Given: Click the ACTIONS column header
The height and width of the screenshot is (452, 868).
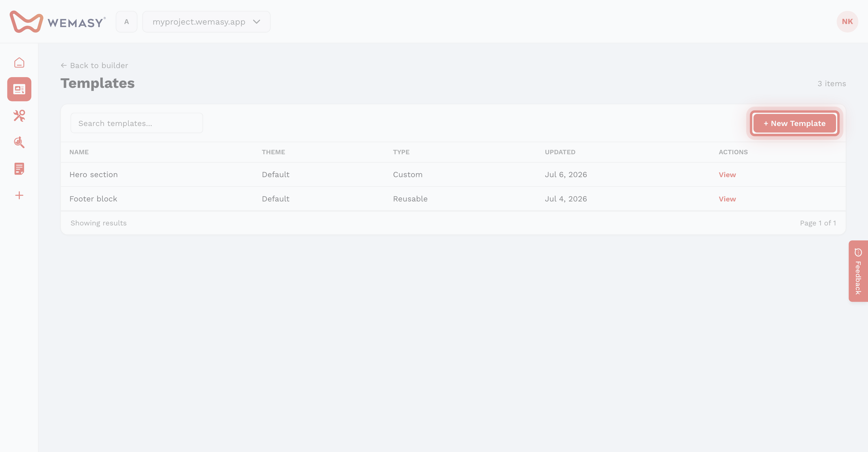Looking at the screenshot, I should click(x=733, y=152).
